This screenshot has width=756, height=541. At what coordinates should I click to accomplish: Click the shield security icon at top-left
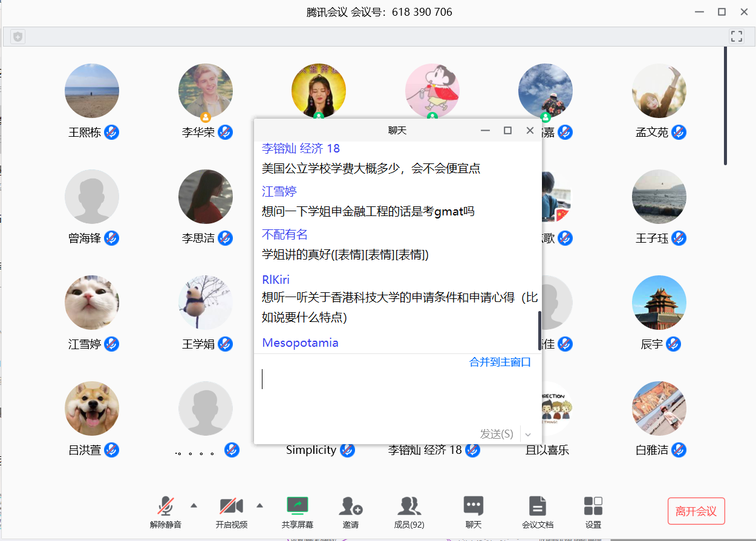tap(18, 37)
